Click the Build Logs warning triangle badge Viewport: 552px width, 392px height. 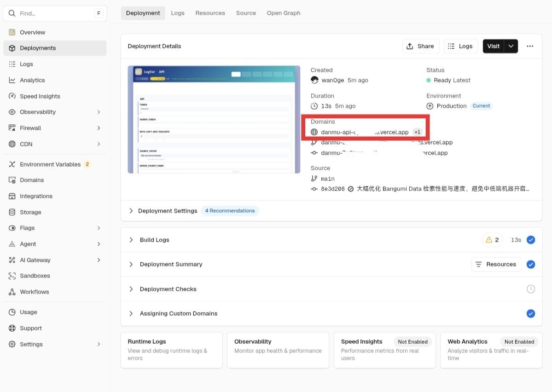(x=492, y=240)
